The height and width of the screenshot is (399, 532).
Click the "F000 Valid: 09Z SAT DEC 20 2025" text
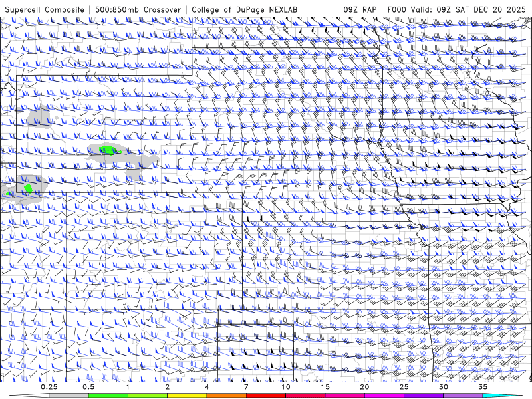456,9
